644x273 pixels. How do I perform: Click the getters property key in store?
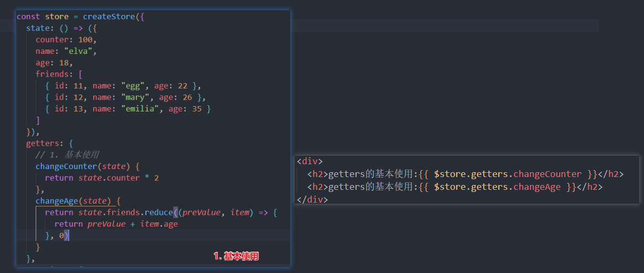(x=44, y=143)
